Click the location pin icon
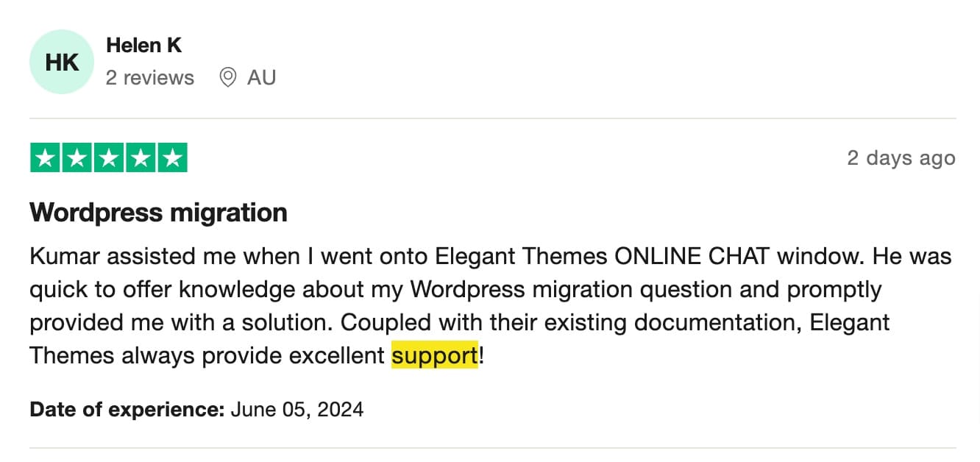 (228, 77)
